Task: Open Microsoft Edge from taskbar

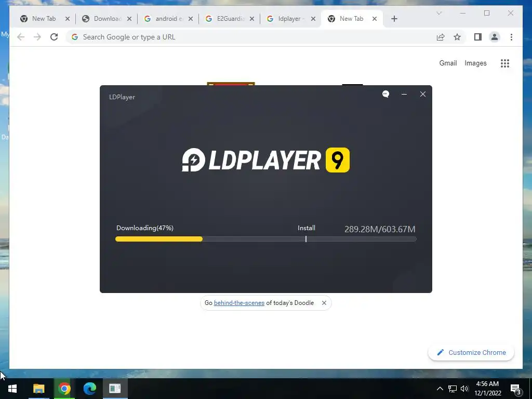Action: click(x=89, y=389)
